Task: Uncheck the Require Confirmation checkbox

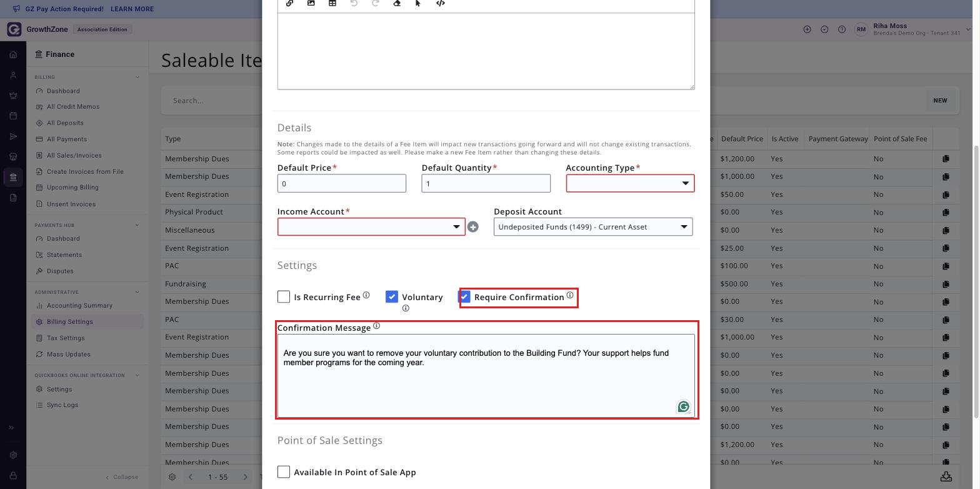Action: pyautogui.click(x=464, y=296)
